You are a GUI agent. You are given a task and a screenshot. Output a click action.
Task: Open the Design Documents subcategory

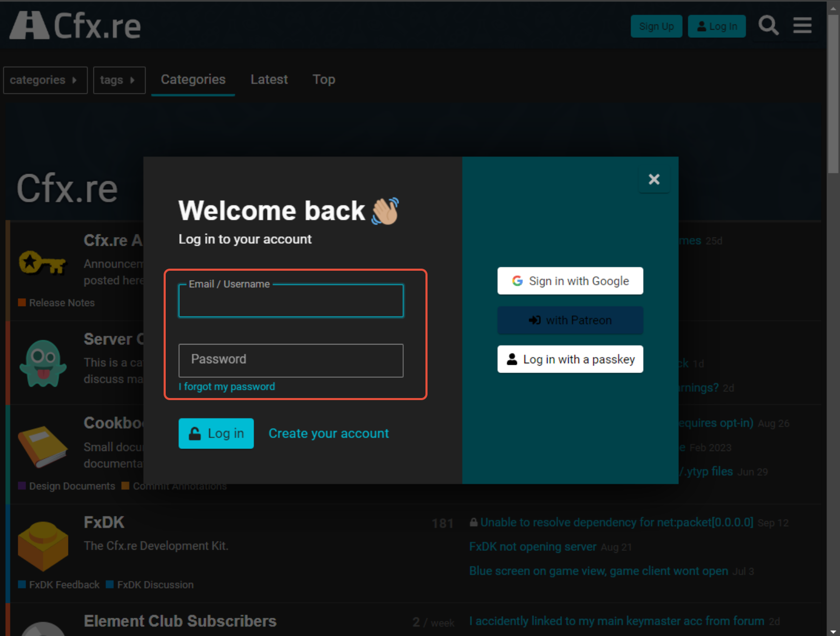pos(66,486)
